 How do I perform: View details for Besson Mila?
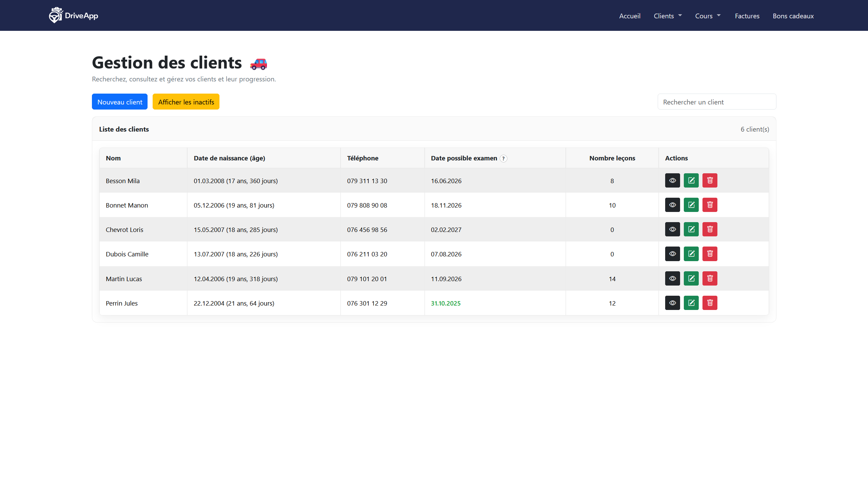pyautogui.click(x=672, y=180)
